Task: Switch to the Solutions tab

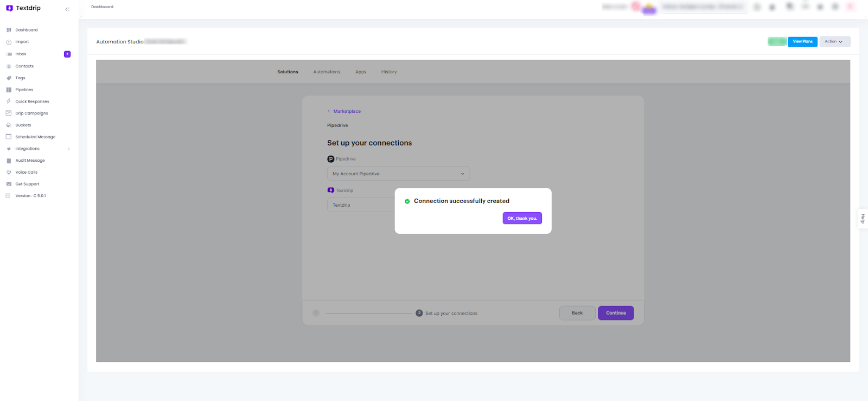Action: 288,72
